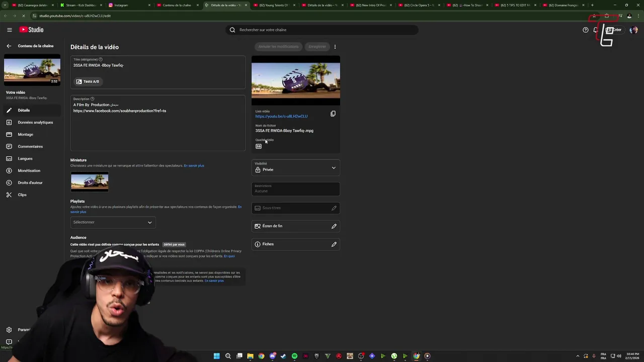
Task: Open Monétisation in the sidebar
Action: (x=32, y=170)
